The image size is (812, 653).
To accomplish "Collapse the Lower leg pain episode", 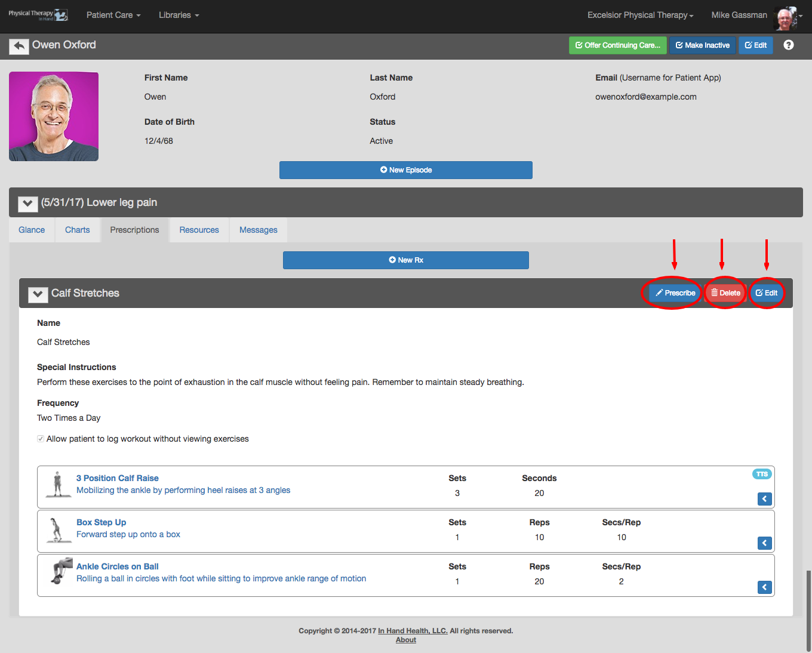I will coord(27,204).
